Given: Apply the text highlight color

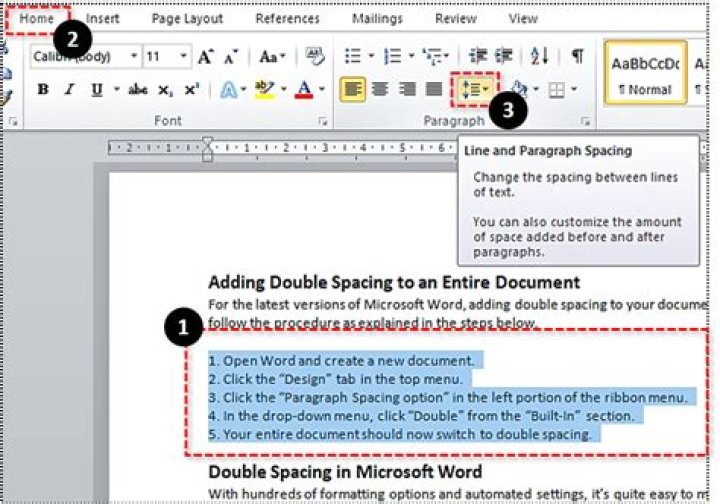Looking at the screenshot, I should tap(264, 90).
